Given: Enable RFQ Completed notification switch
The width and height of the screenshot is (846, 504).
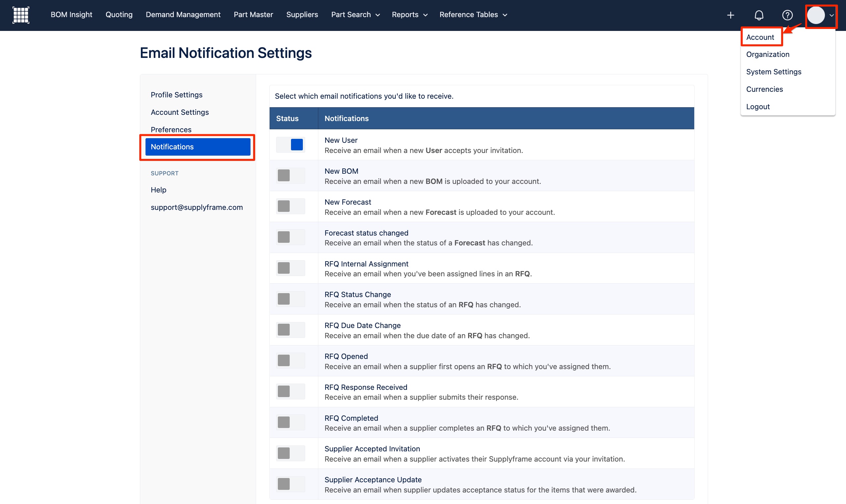Looking at the screenshot, I should [290, 422].
